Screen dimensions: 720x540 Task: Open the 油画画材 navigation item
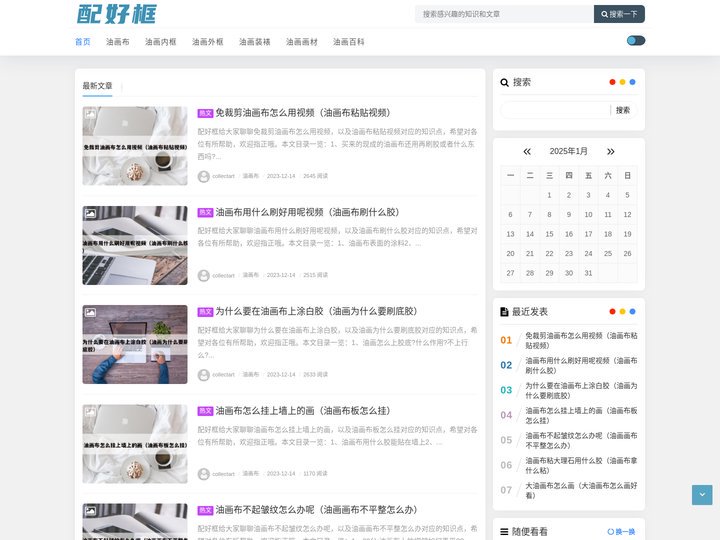pyautogui.click(x=302, y=42)
